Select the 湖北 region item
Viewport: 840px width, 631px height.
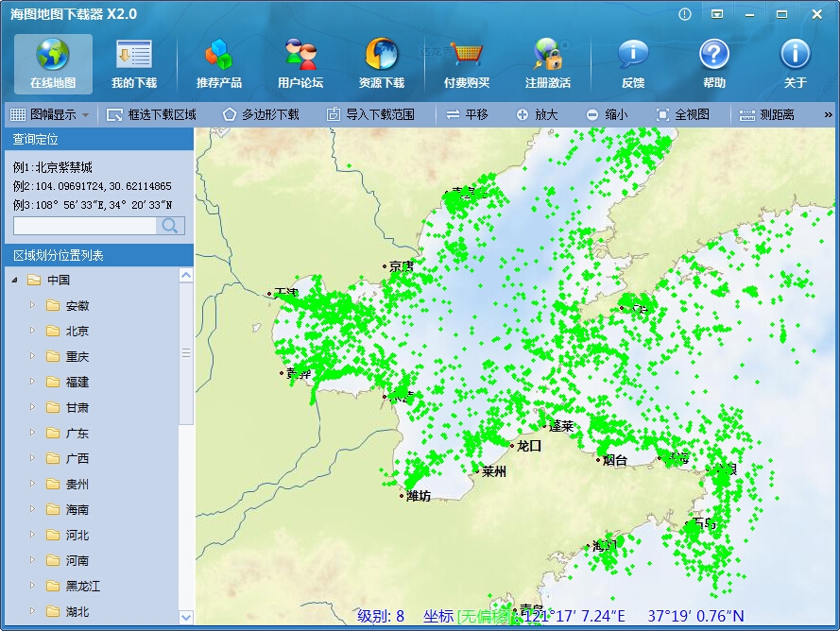(x=77, y=612)
